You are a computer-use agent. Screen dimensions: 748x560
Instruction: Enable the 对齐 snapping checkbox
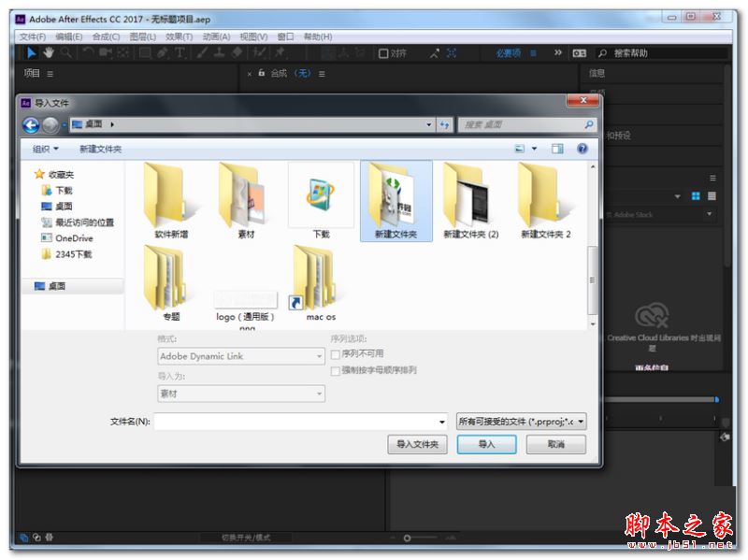click(x=383, y=53)
